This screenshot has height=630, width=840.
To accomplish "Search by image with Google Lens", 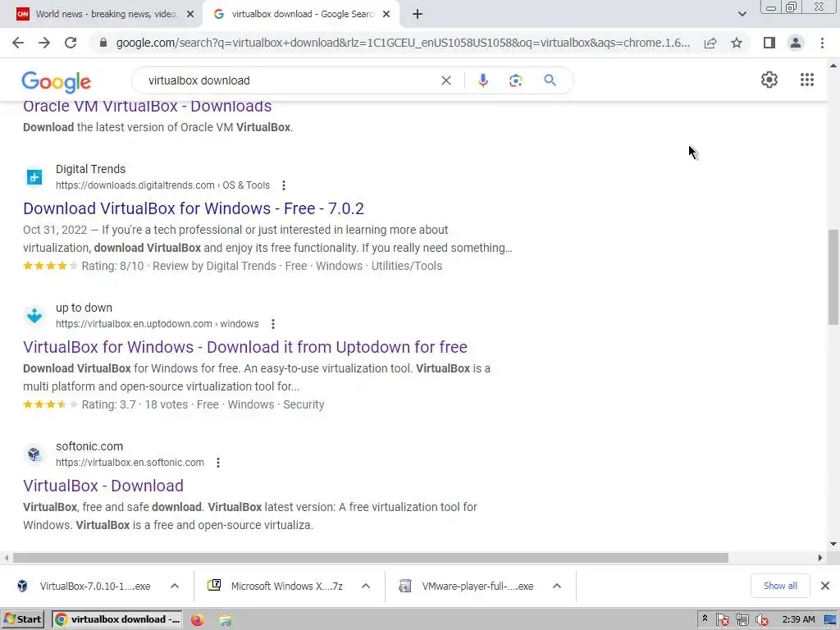I will [515, 80].
